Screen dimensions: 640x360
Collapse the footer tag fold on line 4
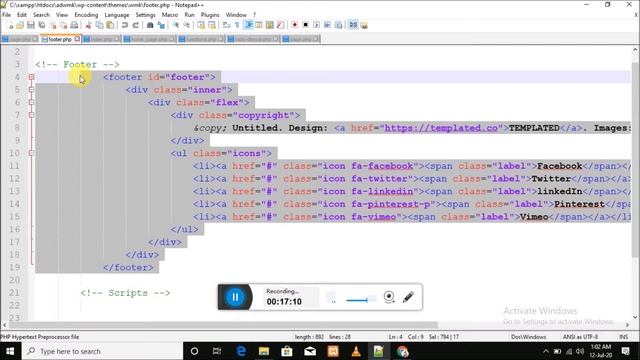pyautogui.click(x=31, y=77)
